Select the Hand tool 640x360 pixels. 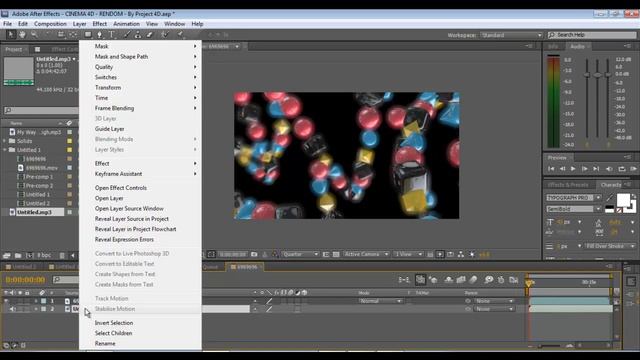(x=22, y=35)
